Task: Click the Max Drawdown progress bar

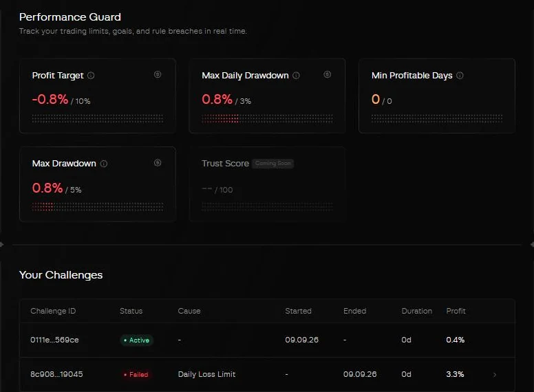Action: point(98,207)
